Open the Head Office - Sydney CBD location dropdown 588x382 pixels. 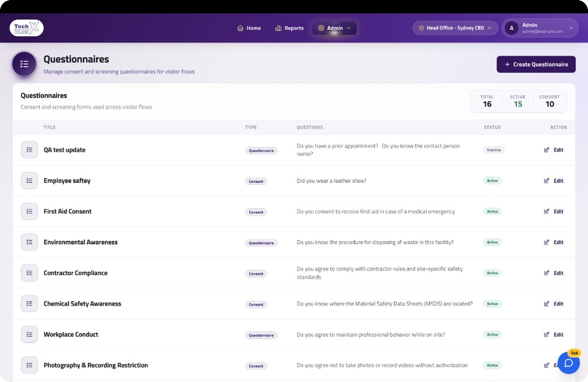click(x=455, y=28)
